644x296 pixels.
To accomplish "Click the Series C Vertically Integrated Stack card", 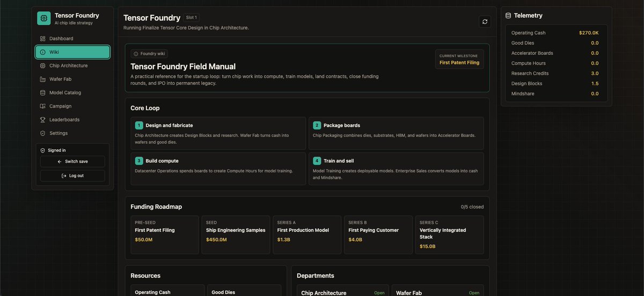I will (x=449, y=235).
